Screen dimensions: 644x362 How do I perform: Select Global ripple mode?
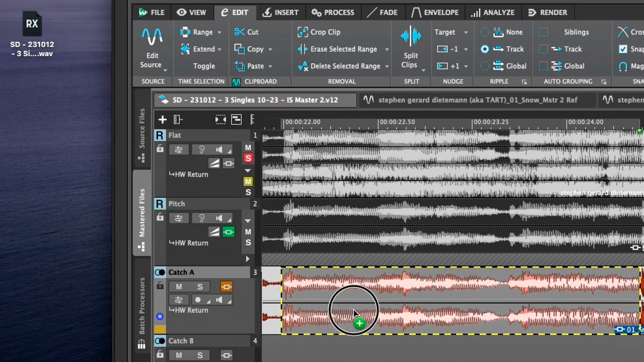coord(485,66)
